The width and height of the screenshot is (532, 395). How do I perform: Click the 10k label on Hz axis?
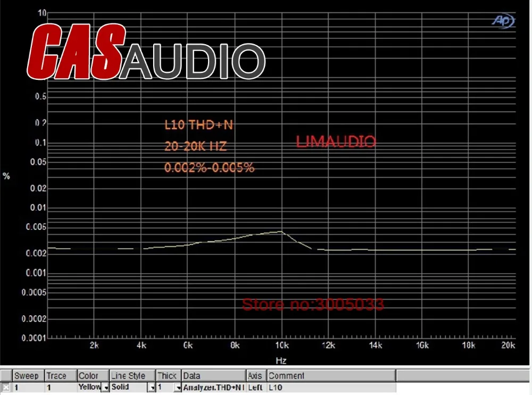[282, 345]
